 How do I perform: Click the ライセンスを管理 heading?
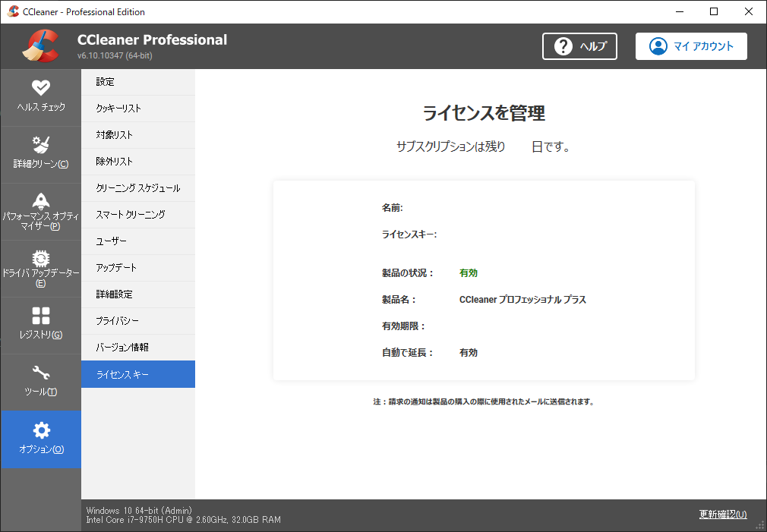pos(484,113)
